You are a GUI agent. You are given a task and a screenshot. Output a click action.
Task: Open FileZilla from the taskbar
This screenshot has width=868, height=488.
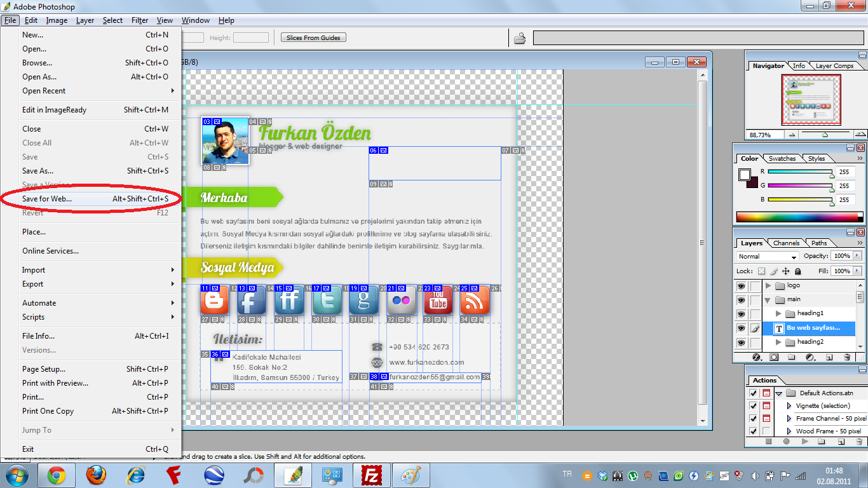(x=372, y=475)
